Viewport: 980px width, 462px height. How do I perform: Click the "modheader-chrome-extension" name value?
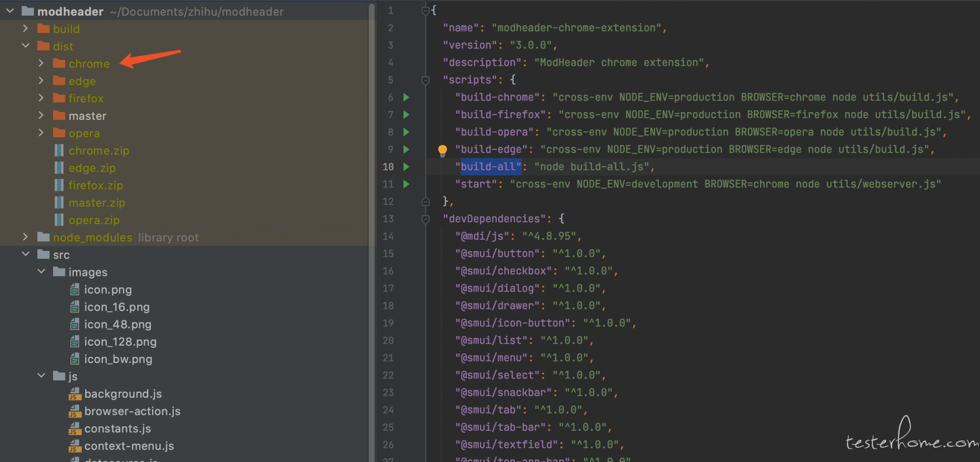coord(577,28)
